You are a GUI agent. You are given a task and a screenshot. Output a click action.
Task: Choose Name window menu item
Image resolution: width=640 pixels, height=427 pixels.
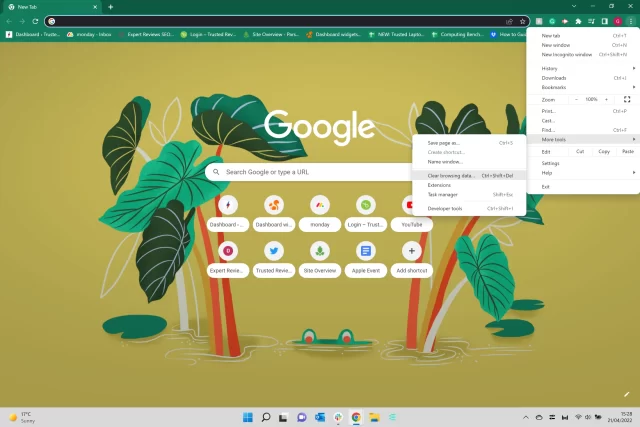469,162
